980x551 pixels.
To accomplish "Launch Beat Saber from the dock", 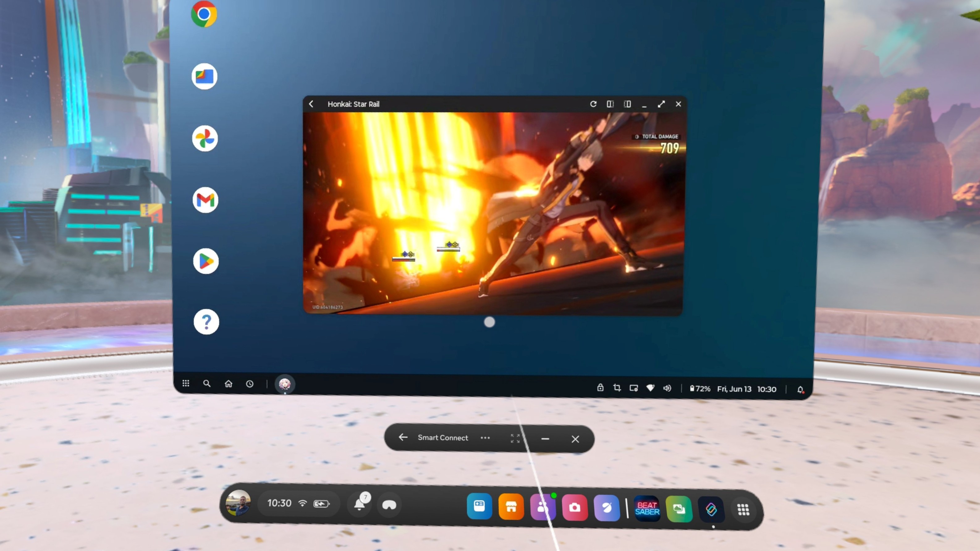I will (647, 508).
